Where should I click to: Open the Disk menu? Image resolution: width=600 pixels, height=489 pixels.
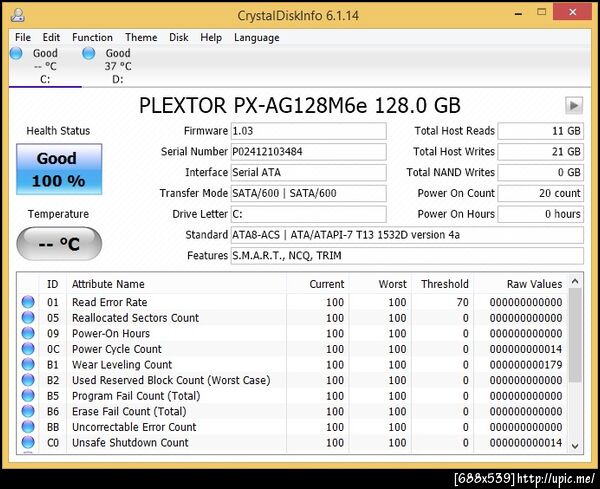[x=179, y=37]
